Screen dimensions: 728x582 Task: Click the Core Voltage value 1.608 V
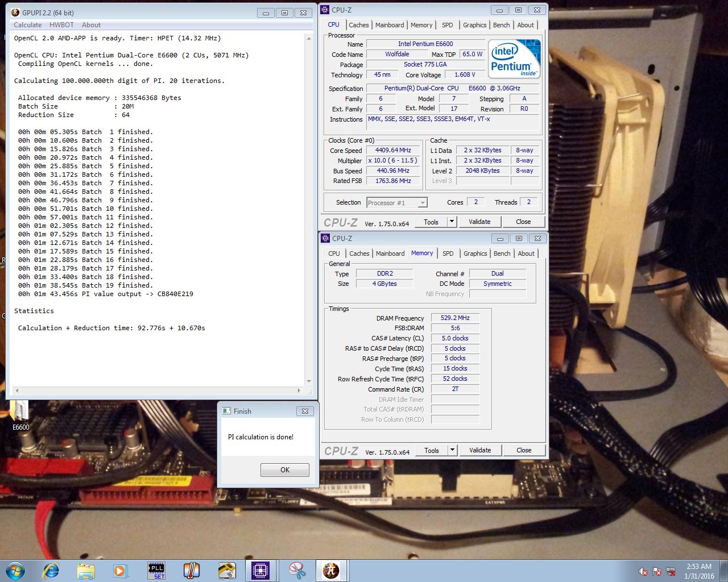coord(465,74)
